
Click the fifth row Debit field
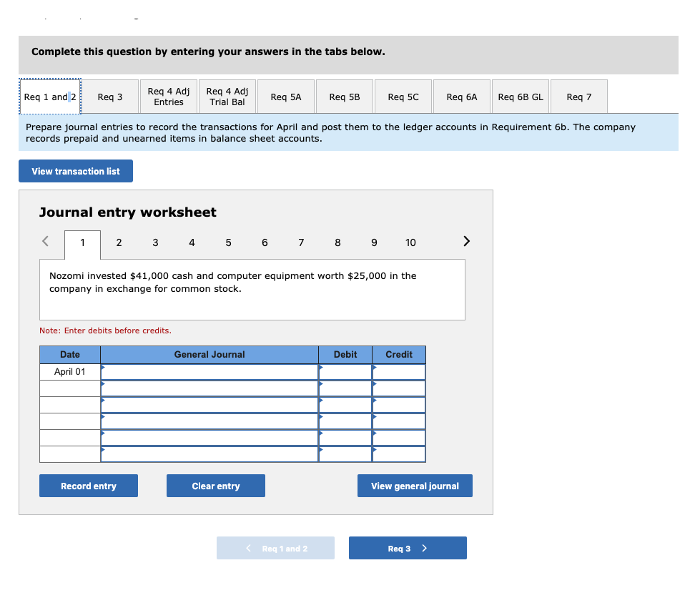click(x=345, y=438)
